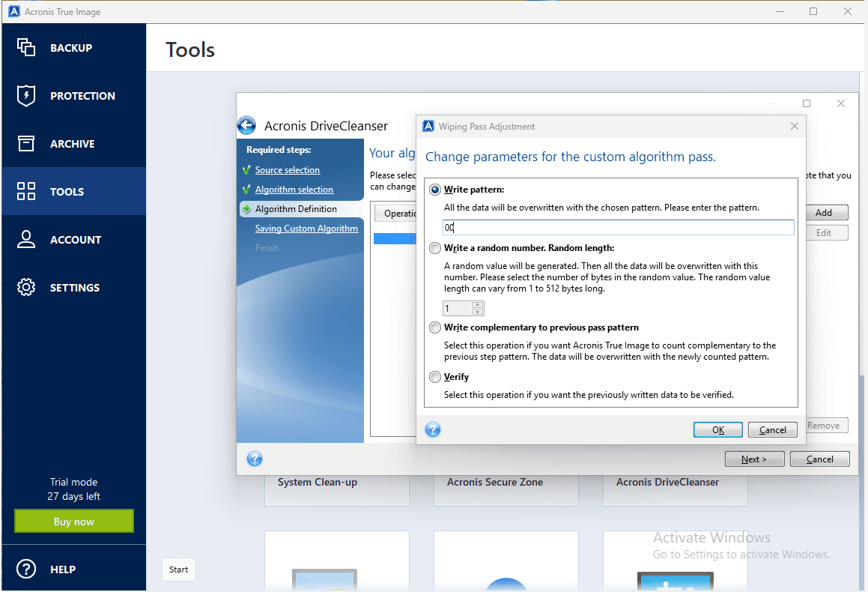Image resolution: width=868 pixels, height=592 pixels.
Task: Open the Protection shield icon
Action: pyautogui.click(x=26, y=95)
